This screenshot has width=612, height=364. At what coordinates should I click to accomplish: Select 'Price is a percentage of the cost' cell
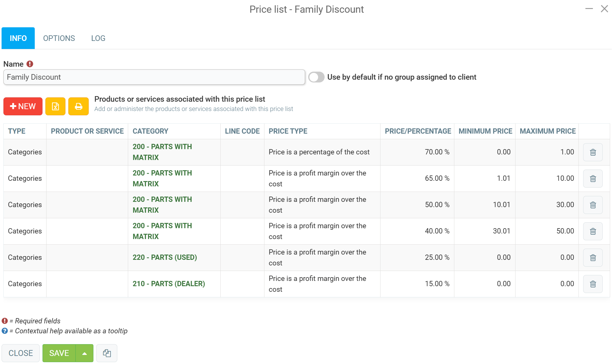coord(322,152)
